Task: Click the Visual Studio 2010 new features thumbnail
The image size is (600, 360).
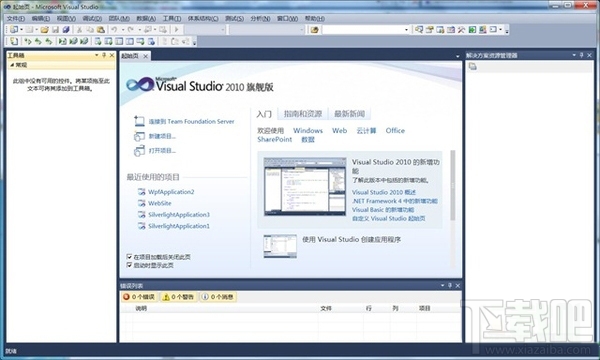Action: [305, 186]
